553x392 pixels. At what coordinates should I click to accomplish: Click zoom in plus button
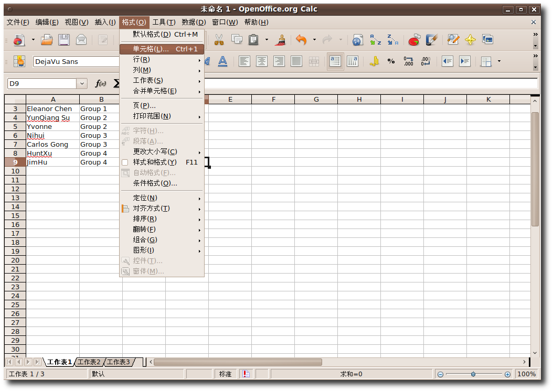tap(507, 374)
